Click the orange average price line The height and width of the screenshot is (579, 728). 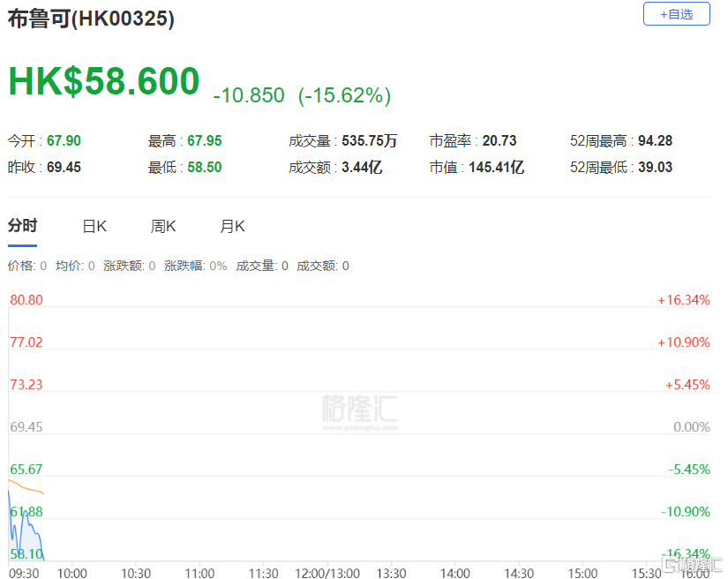[26, 488]
